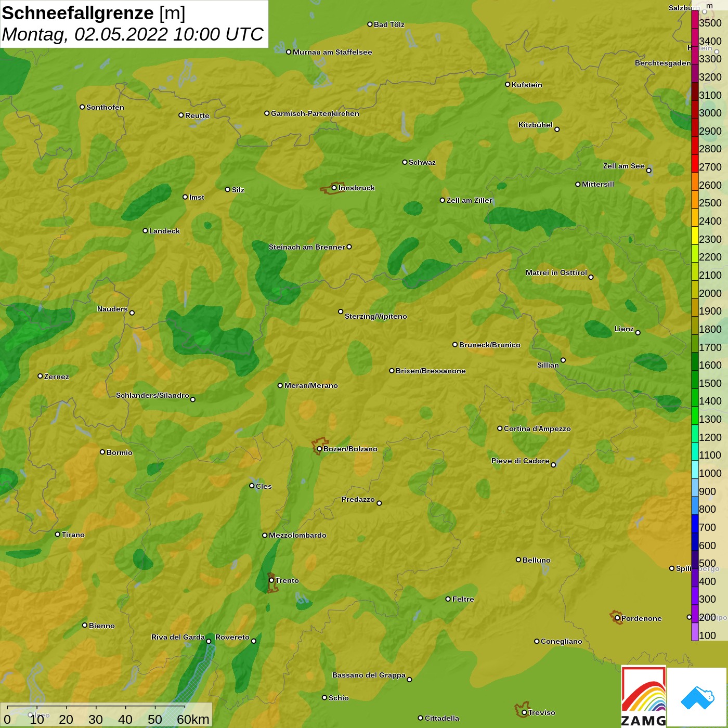
Task: Click the Trento city marker
Action: (271, 580)
